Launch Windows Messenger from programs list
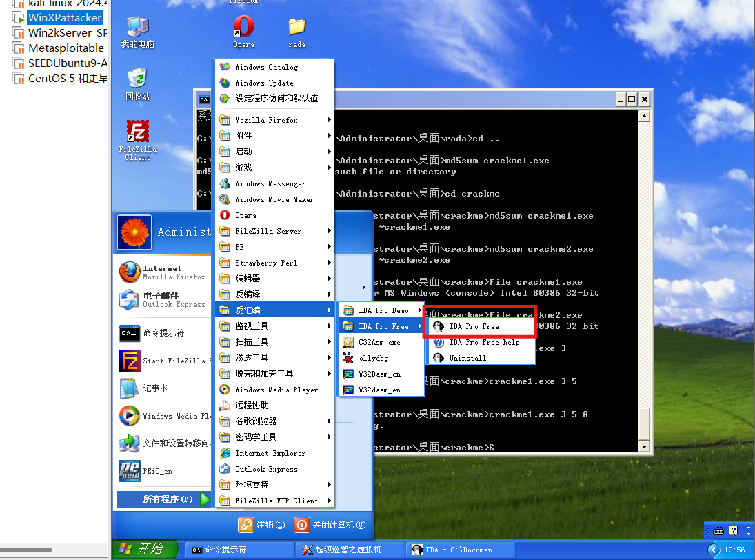Viewport: 755px width, 560px height. click(274, 183)
